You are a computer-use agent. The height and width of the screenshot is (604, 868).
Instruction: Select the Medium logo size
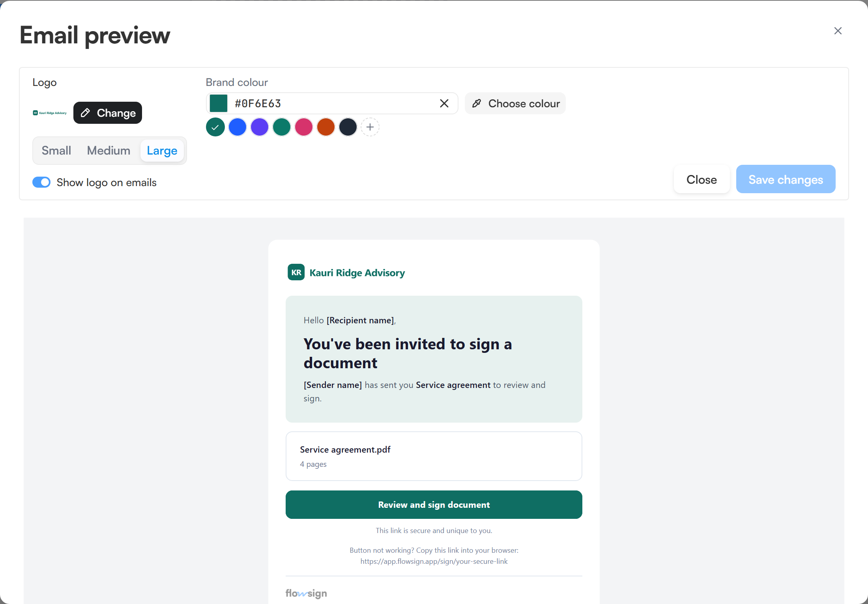[108, 151]
